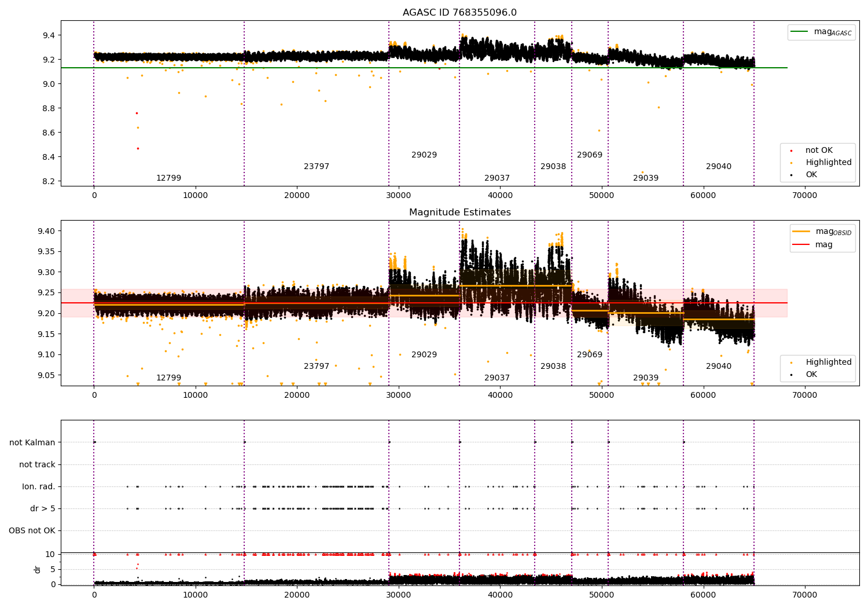Click the "not Kalman" row label

pyautogui.click(x=32, y=442)
